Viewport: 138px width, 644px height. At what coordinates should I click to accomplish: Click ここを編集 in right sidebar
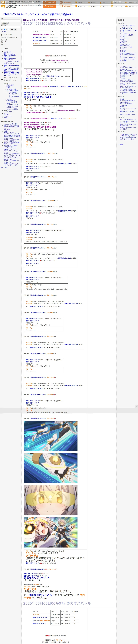[x=120, y=144]
